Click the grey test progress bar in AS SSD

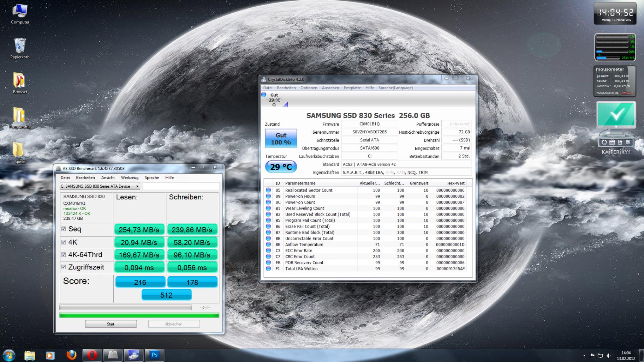pyautogui.click(x=126, y=307)
